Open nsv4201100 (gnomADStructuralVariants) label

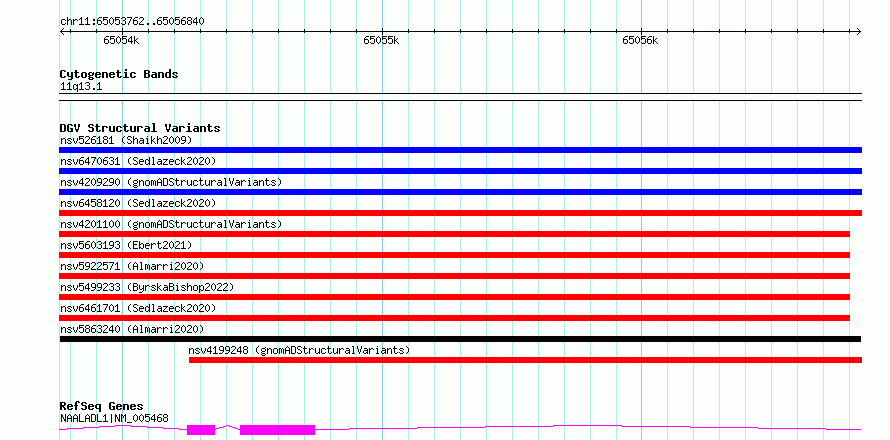click(171, 224)
